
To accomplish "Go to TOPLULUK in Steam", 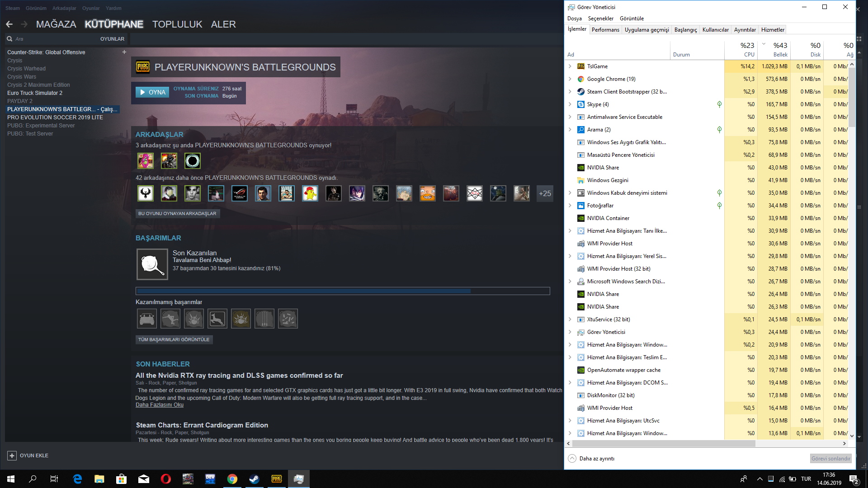I will (177, 24).
